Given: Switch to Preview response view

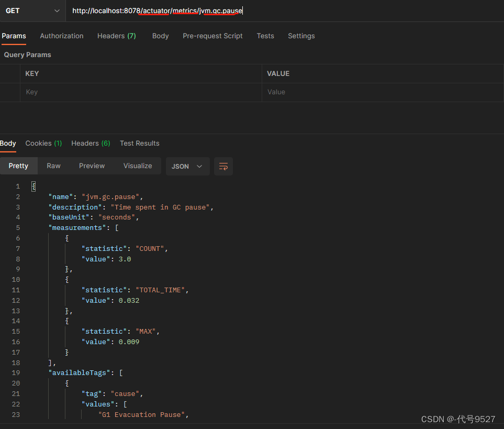Looking at the screenshot, I should click(92, 166).
